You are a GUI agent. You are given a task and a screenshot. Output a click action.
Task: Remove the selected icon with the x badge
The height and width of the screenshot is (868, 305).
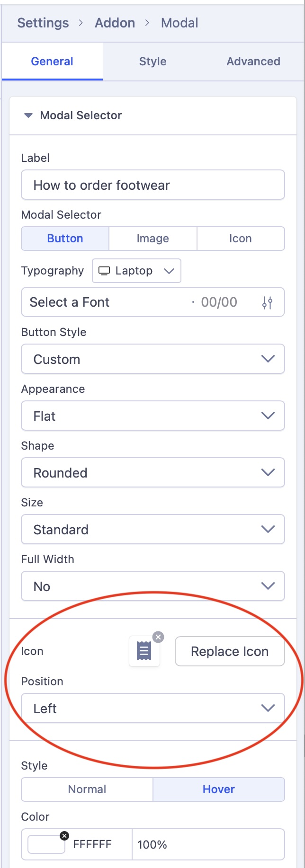(x=159, y=637)
